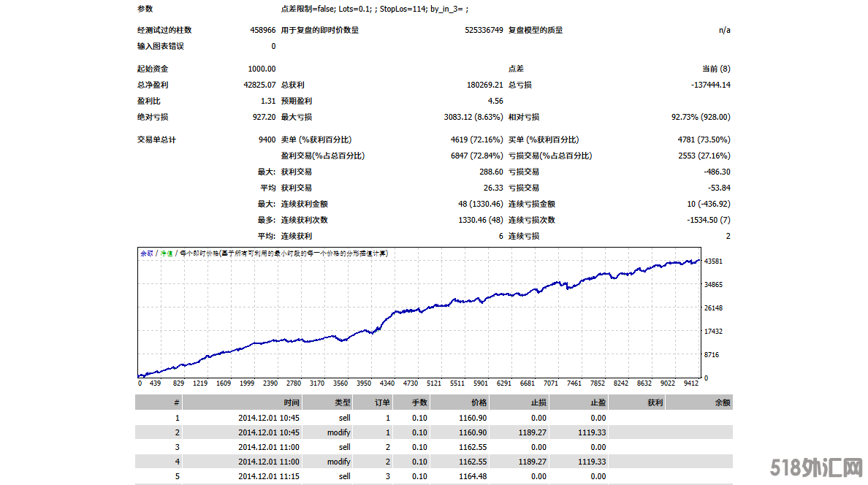The height and width of the screenshot is (485, 868).
Task: Click the chart y-axis label 17432
Action: (x=713, y=331)
